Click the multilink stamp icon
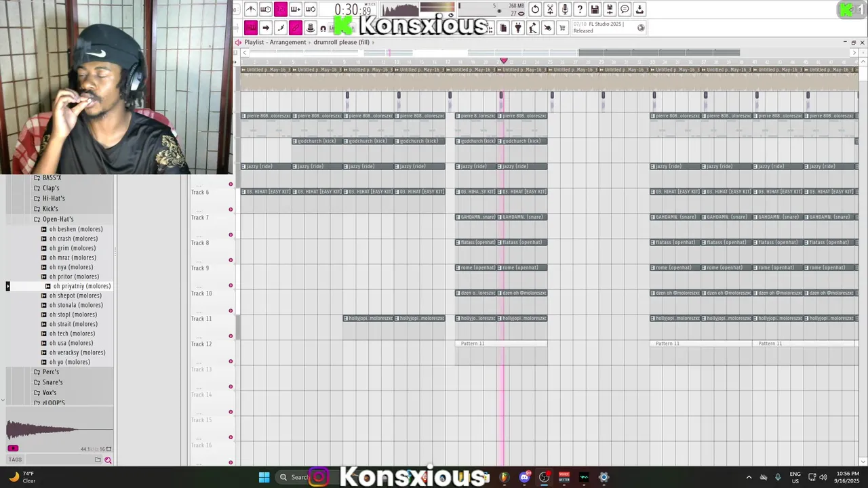868x488 pixels. pyautogui.click(x=311, y=28)
